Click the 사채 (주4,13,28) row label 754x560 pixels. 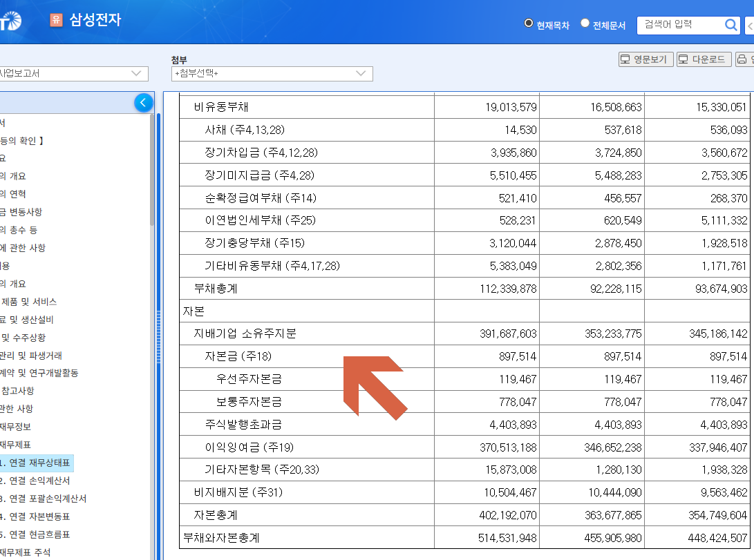click(245, 130)
